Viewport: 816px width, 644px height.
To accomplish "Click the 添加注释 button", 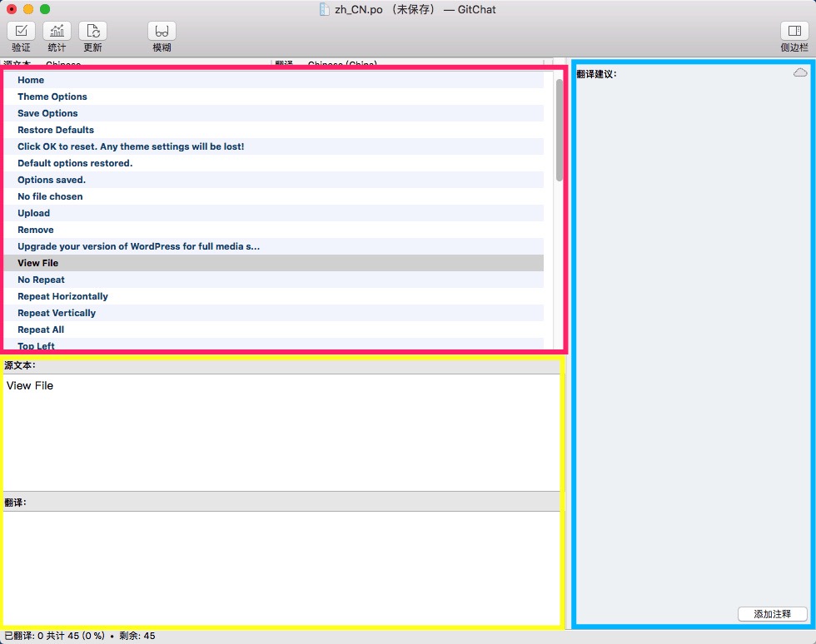I will pyautogui.click(x=773, y=614).
